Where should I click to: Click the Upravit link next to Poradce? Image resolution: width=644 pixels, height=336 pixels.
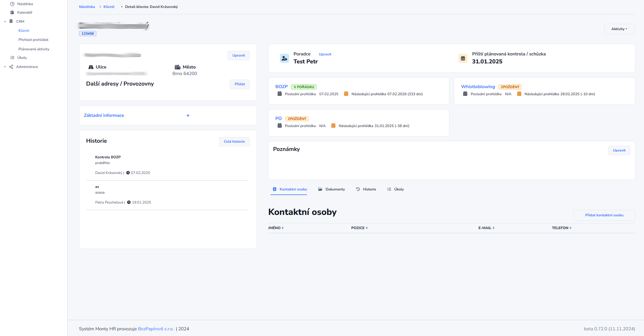(x=325, y=54)
